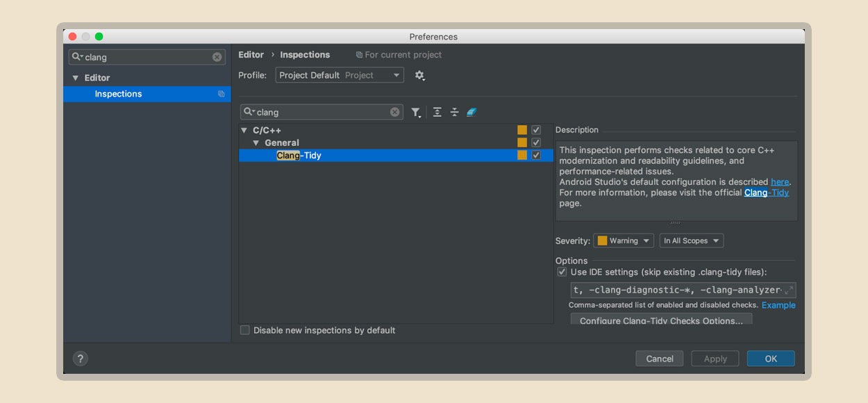
Task: Confirm with the OK button
Action: 771,359
